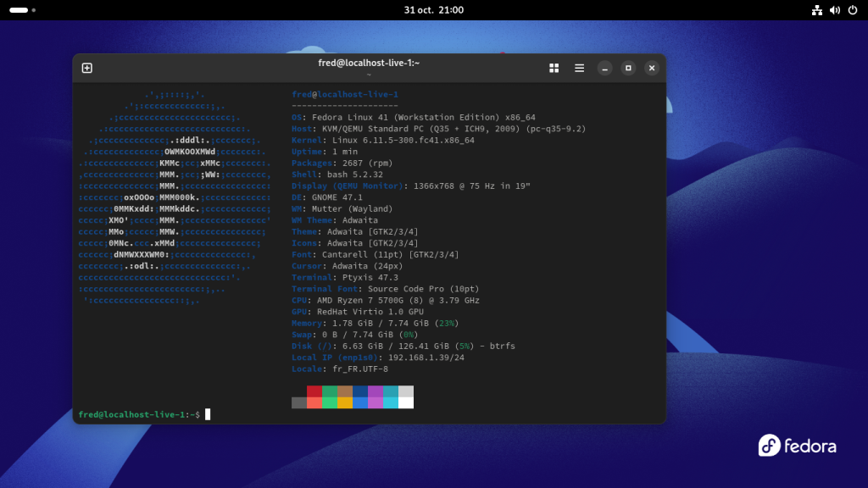Expand the small arrow below the window title
This screenshot has height=488, width=868.
point(369,75)
